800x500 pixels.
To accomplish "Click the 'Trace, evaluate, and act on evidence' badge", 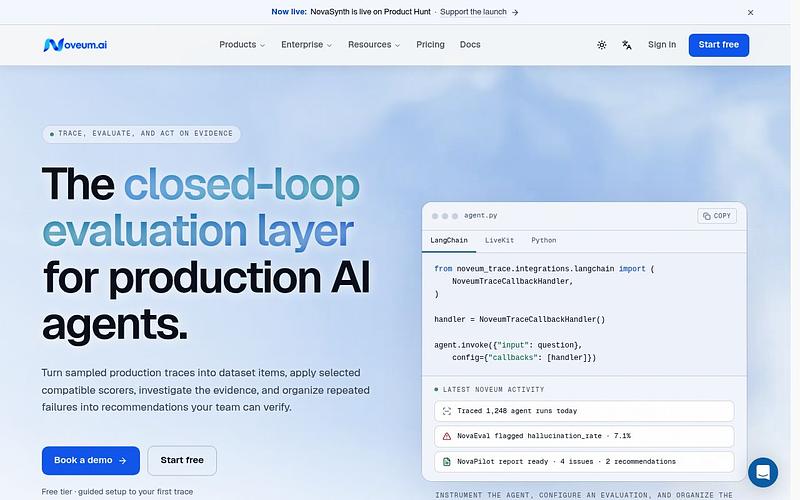I will coord(141,134).
